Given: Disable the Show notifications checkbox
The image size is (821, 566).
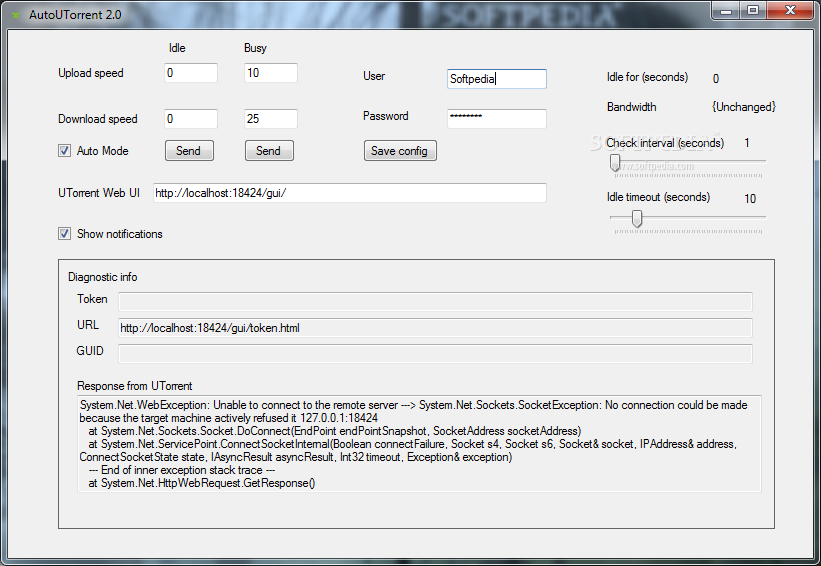Looking at the screenshot, I should pos(64,234).
